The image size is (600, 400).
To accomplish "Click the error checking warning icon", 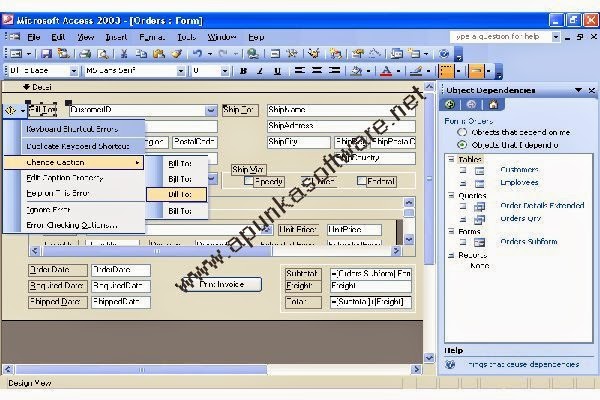I will pyautogui.click(x=10, y=111).
